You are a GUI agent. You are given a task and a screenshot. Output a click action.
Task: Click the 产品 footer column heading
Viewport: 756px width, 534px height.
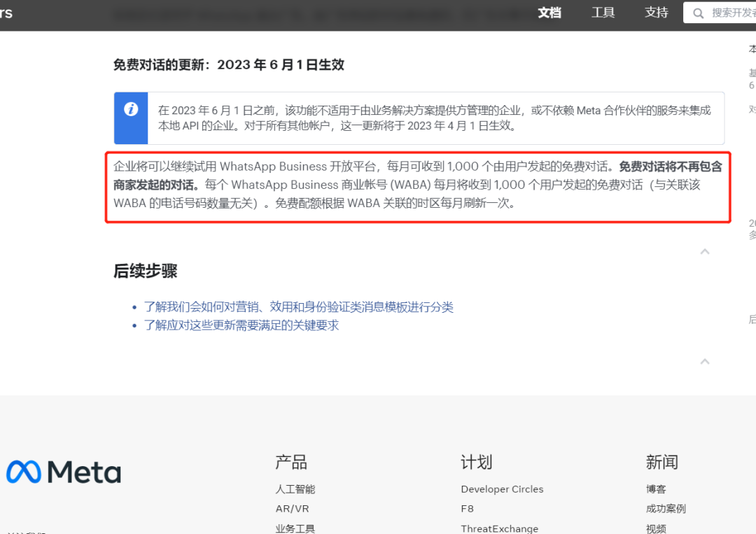(x=290, y=462)
